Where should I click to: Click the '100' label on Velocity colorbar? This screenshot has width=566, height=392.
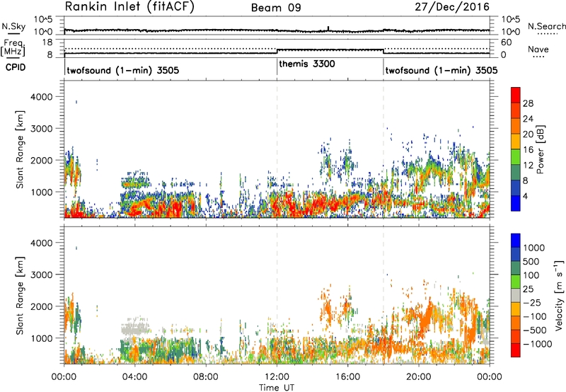[531, 275]
